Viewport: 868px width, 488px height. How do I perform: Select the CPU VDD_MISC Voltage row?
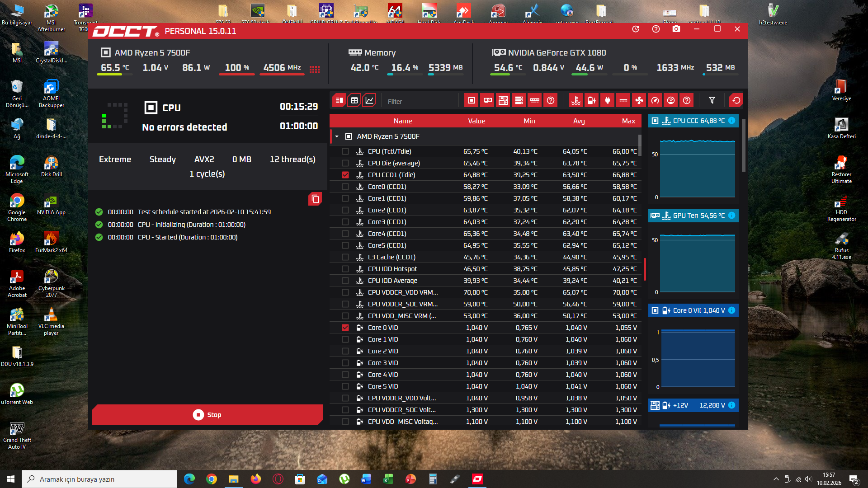point(486,422)
